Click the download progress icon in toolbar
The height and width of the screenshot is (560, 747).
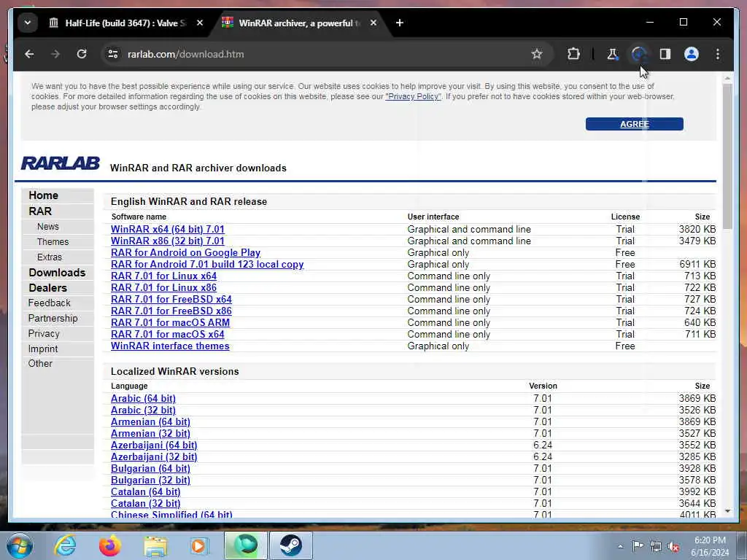(638, 54)
